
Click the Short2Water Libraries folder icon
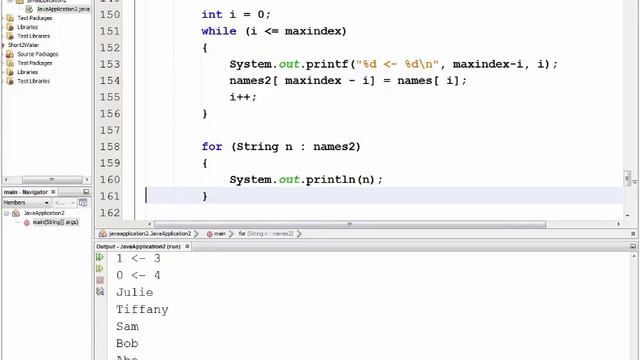pyautogui.click(x=10, y=72)
